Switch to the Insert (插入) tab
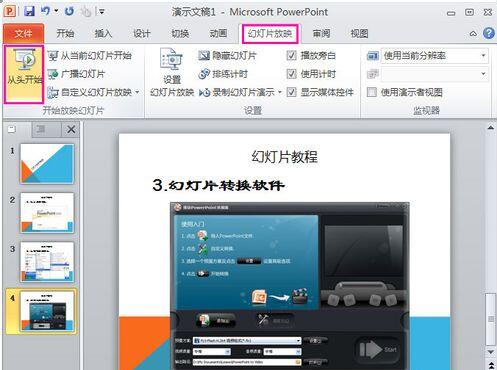Viewport: 497px width, 370px height. [103, 33]
